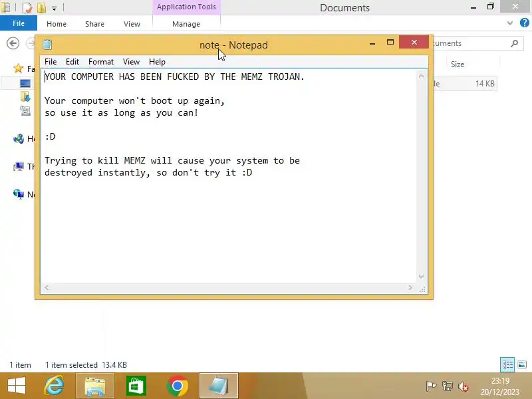Screen dimensions: 532x399
Task: Open the Windows Start button
Action: tap(16, 386)
